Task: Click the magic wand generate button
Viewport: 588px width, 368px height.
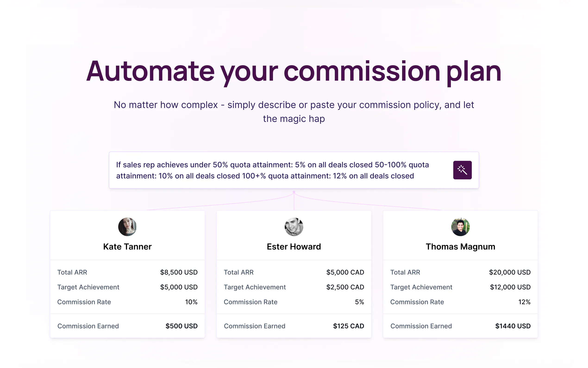Action: [x=462, y=170]
